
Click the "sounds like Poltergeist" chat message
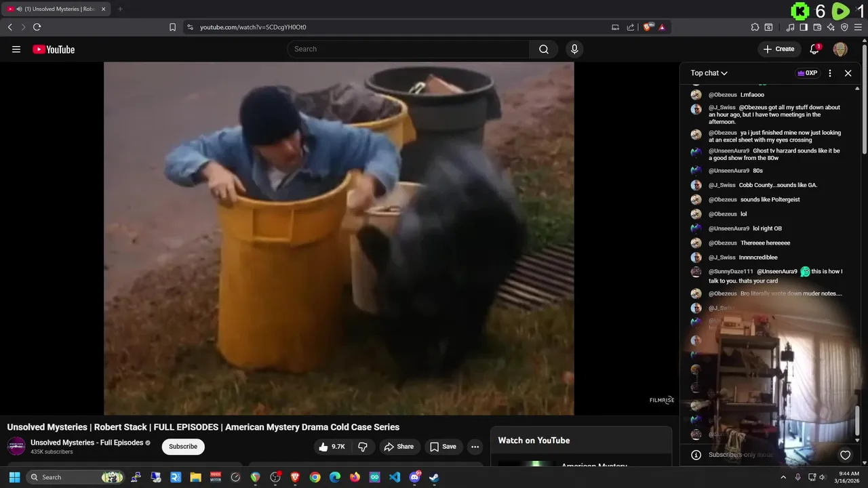pos(770,200)
